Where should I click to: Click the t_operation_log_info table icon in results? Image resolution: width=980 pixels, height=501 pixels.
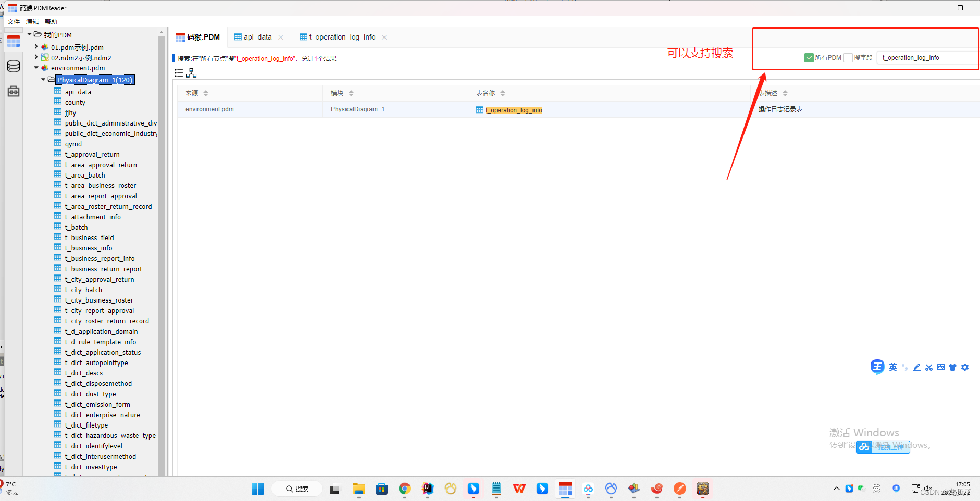click(x=479, y=110)
